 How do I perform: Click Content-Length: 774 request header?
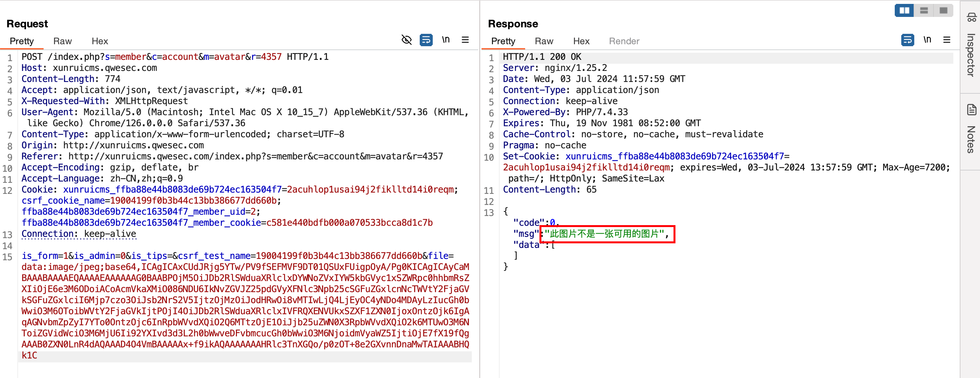point(71,79)
